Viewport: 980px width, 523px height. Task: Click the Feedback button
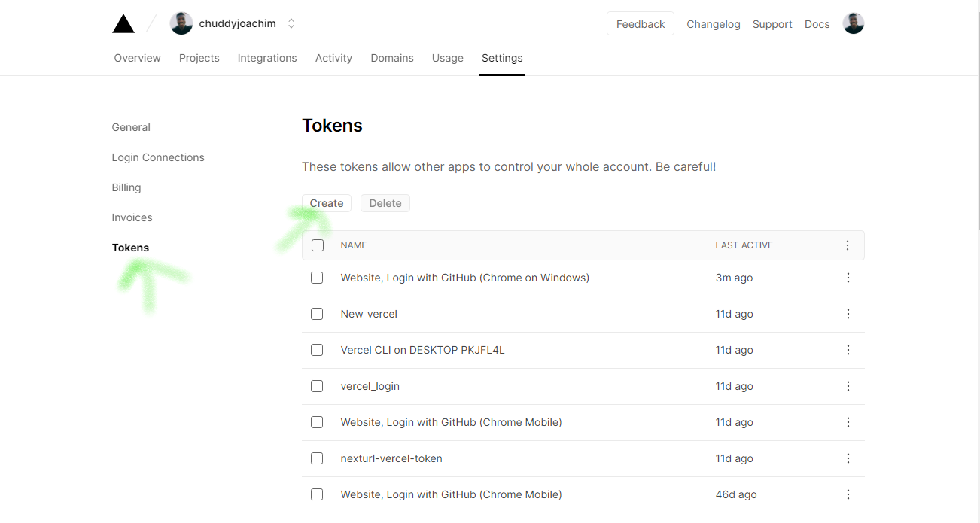(640, 23)
